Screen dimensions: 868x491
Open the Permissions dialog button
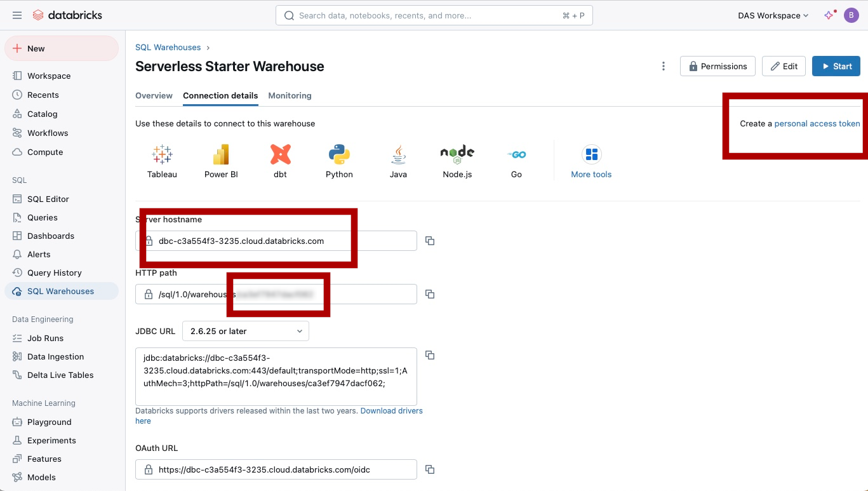(718, 66)
